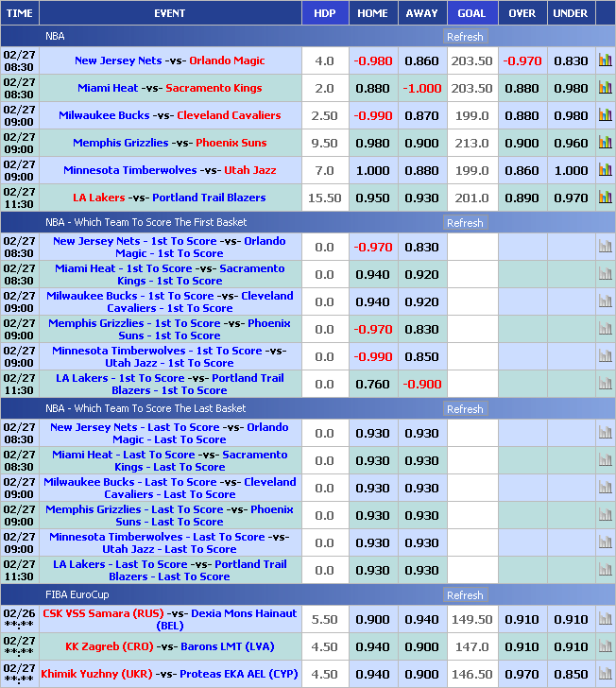Refresh the First Basket odds section
The image size is (616, 688).
tap(465, 223)
